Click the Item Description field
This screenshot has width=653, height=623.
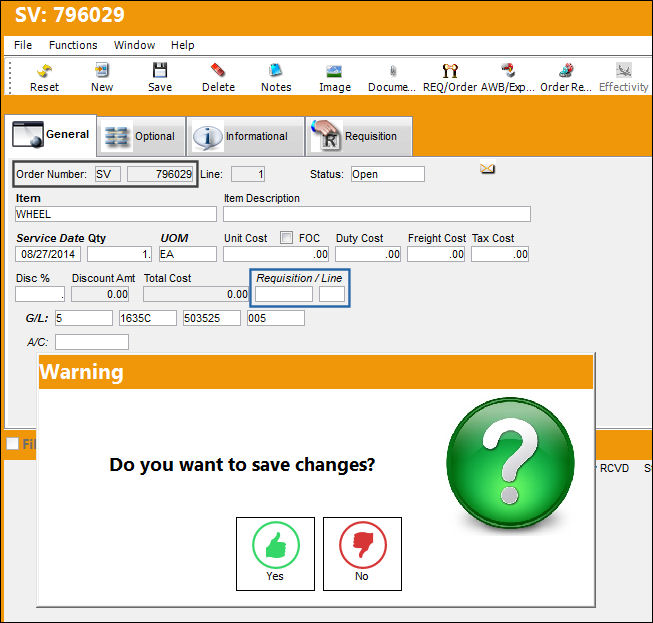tap(376, 214)
